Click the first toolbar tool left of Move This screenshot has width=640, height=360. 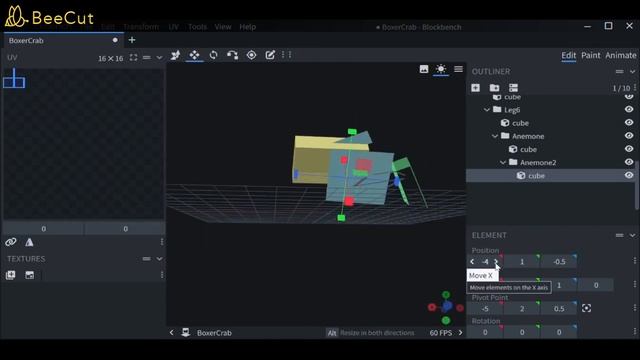(176, 55)
